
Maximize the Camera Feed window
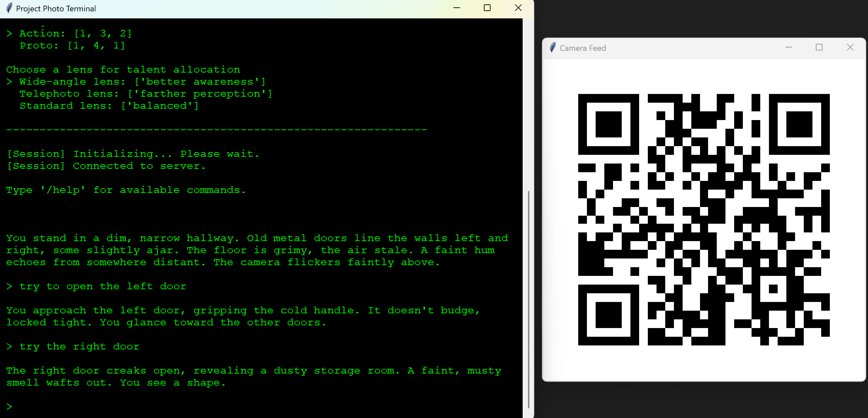pos(819,47)
